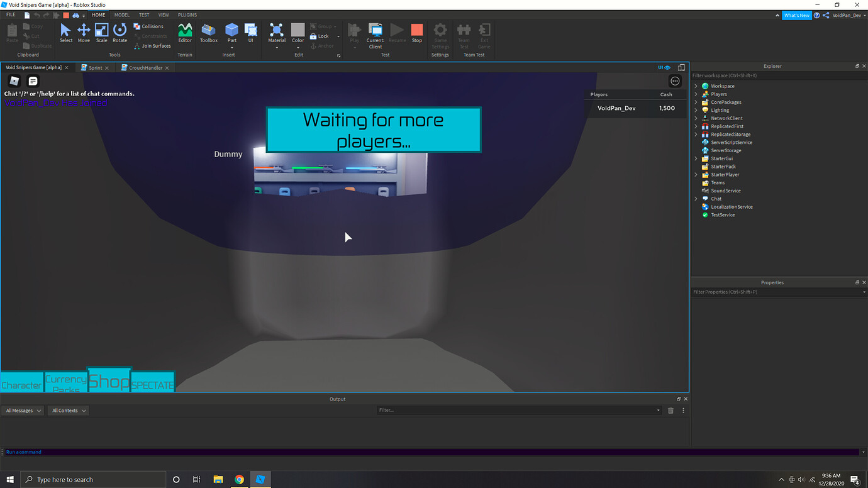Toggle Collisions on or off
The image size is (868, 488).
tap(150, 26)
